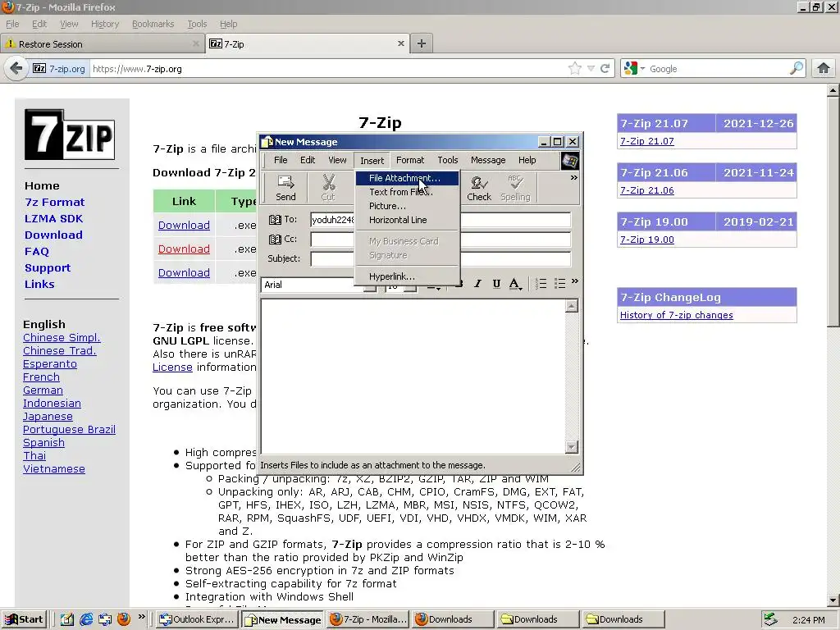Open the FAQ sidebar link
Viewport: 840px width, 630px height.
[36, 251]
